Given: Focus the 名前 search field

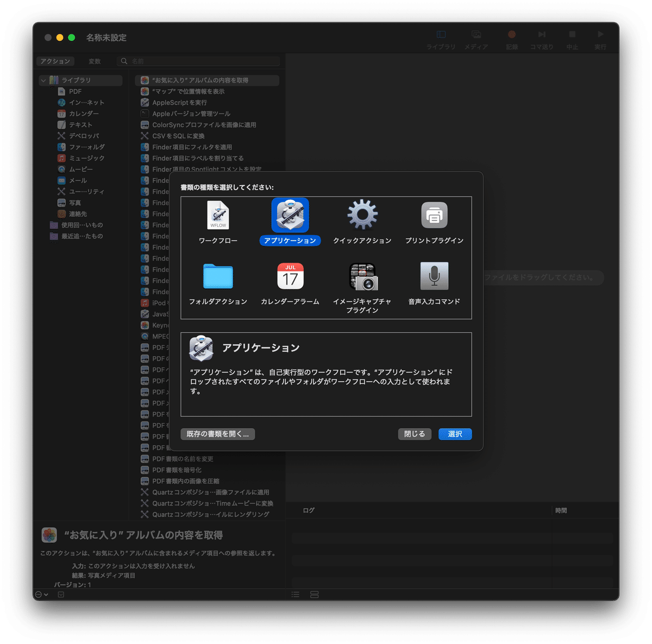Looking at the screenshot, I should coord(199,61).
